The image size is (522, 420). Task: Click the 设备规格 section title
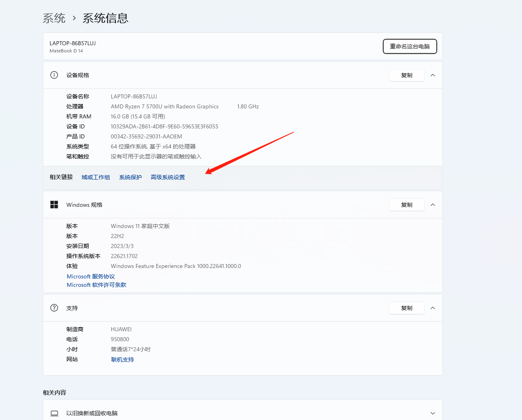(x=78, y=75)
